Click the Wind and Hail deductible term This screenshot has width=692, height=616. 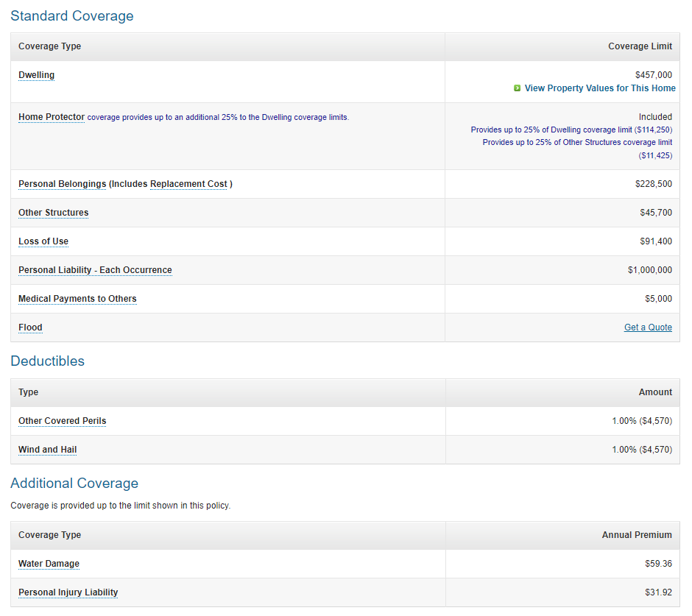coord(47,450)
